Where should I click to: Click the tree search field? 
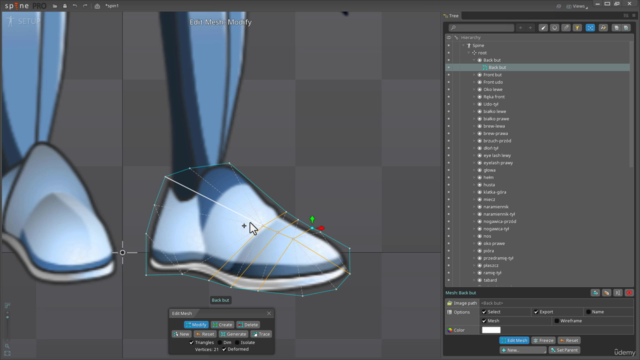tap(481, 28)
